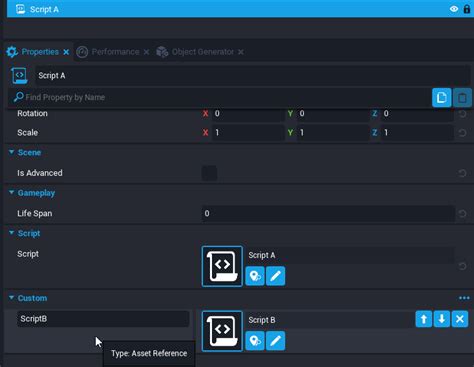474x367 pixels.
Task: Focus the Find Property by Name search box
Action: pyautogui.click(x=220, y=97)
